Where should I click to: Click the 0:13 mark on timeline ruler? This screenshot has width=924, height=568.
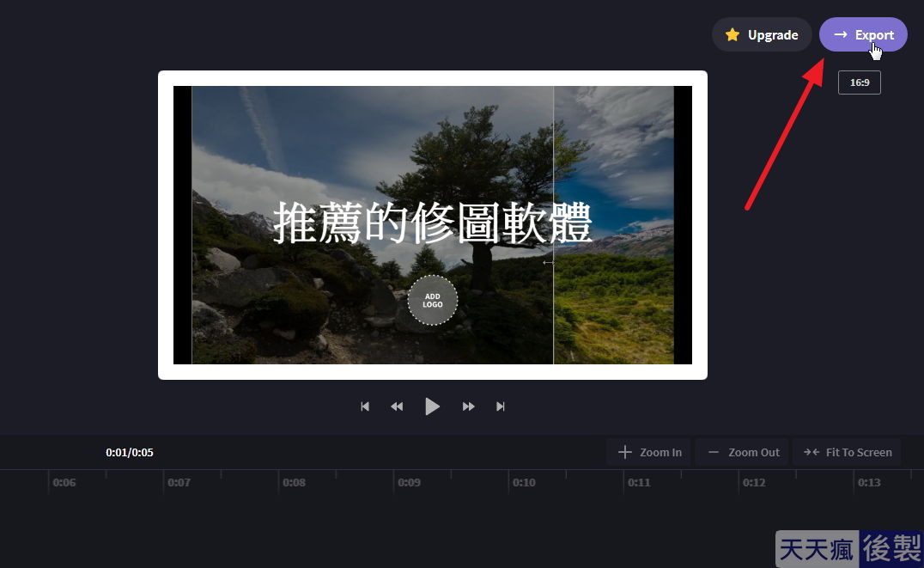tap(868, 482)
